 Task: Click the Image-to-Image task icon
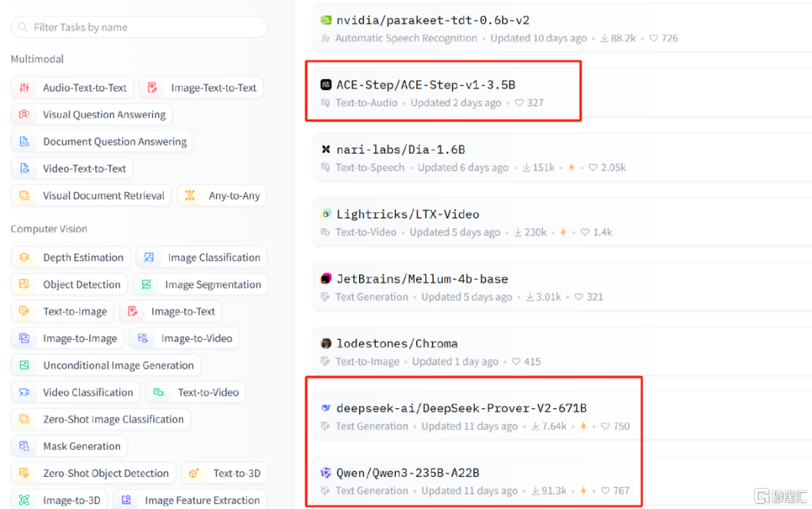click(25, 338)
